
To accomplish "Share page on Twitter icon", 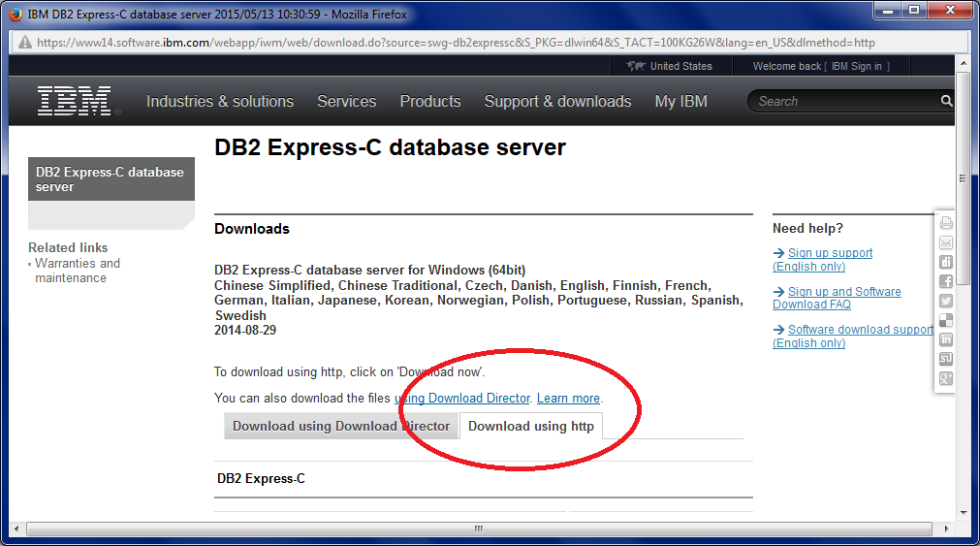I will tap(946, 301).
